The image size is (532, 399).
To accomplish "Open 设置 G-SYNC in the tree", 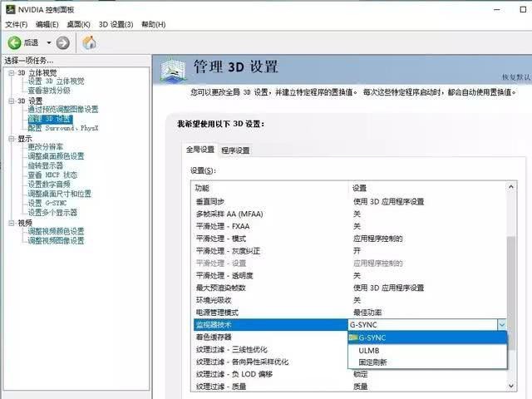I will point(47,203).
